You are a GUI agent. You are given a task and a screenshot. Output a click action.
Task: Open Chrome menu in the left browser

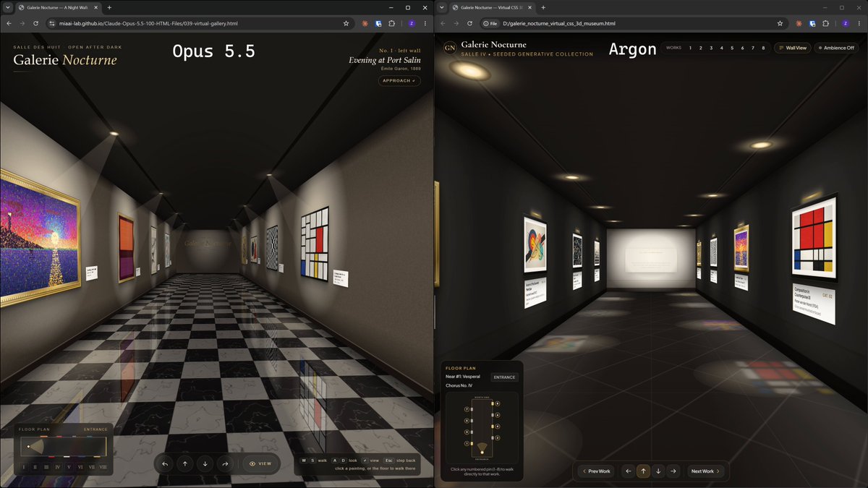425,23
